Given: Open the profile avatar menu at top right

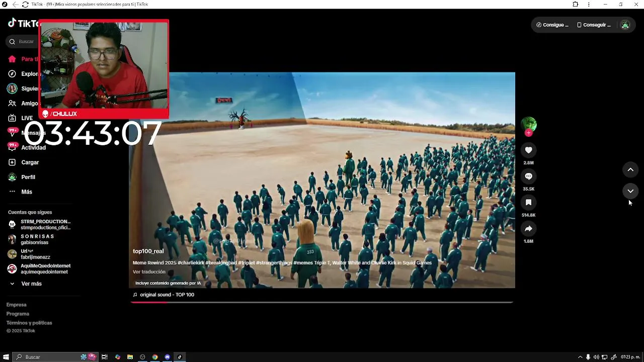Looking at the screenshot, I should pyautogui.click(x=625, y=25).
